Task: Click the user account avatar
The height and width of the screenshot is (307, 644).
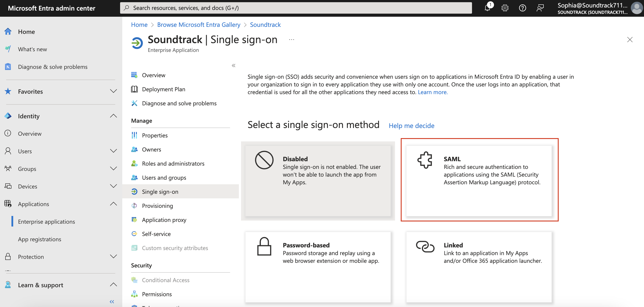Action: 636,8
